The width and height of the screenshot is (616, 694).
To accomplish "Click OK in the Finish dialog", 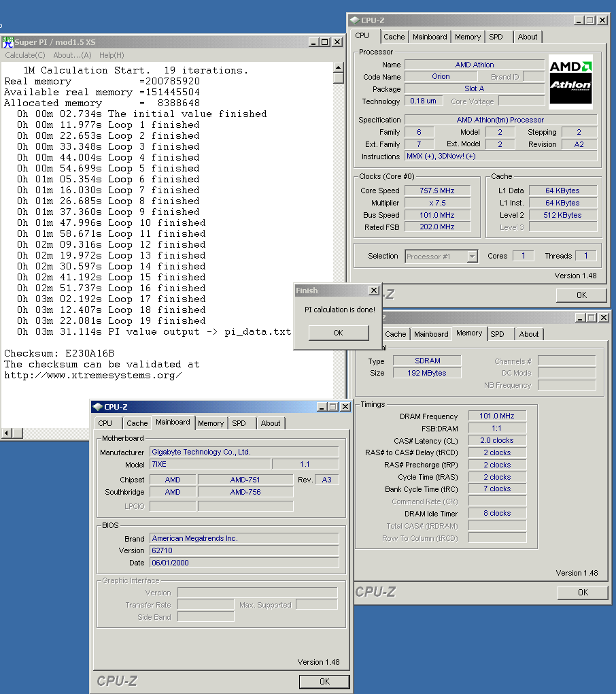I will (x=339, y=333).
